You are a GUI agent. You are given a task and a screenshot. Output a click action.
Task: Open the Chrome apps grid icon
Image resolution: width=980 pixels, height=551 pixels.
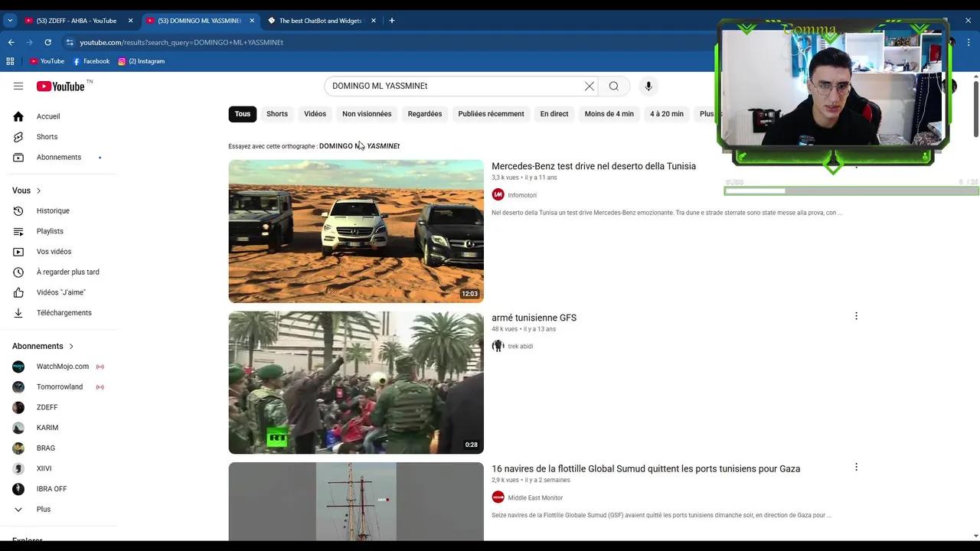coord(10,61)
